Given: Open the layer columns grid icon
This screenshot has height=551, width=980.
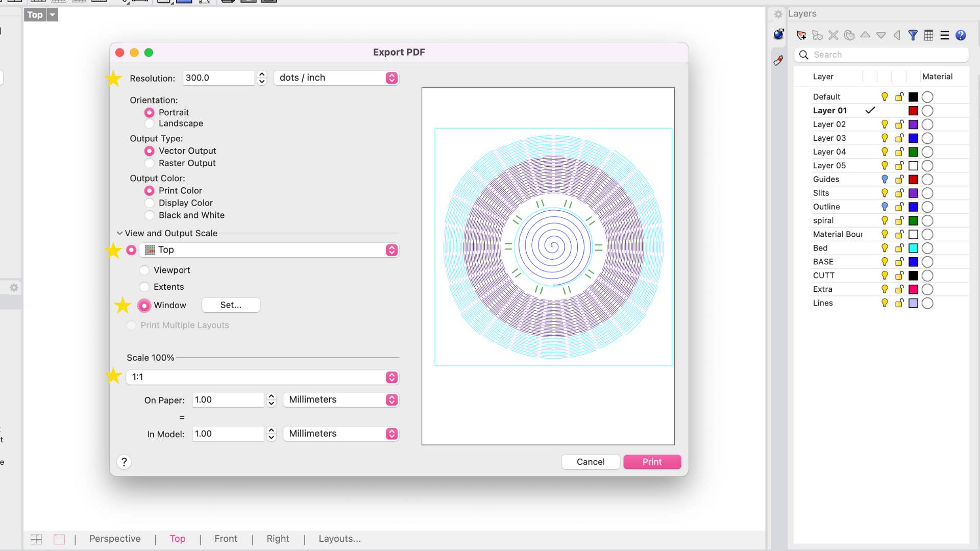Looking at the screenshot, I should pos(928,35).
